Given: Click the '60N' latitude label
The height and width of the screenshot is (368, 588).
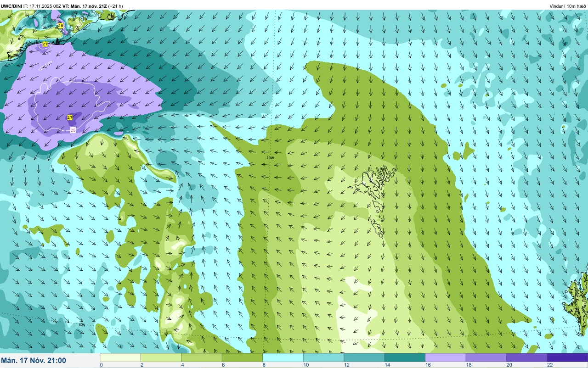Looking at the screenshot, I should [x=82, y=325].
